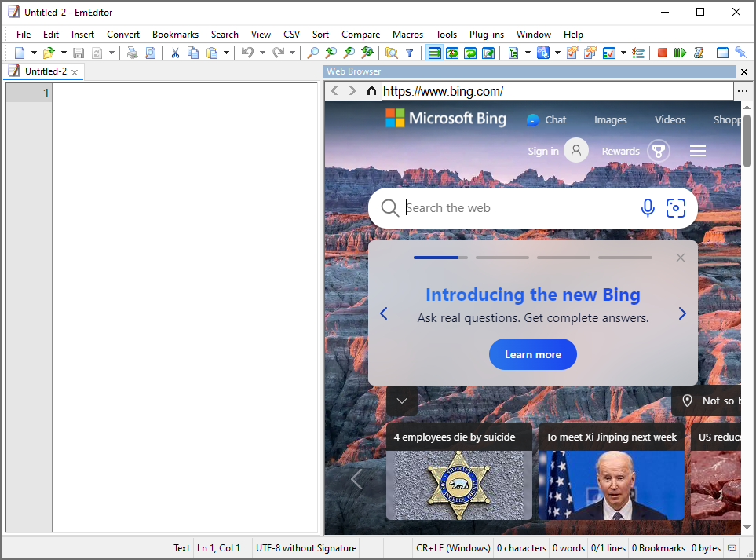756x560 pixels.
Task: Open the Bookmarks menu
Action: click(x=175, y=35)
